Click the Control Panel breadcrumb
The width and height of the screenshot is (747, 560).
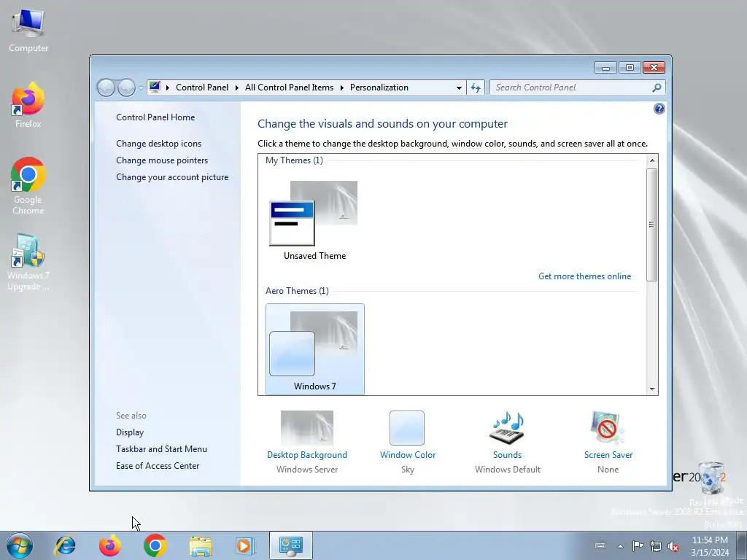202,87
